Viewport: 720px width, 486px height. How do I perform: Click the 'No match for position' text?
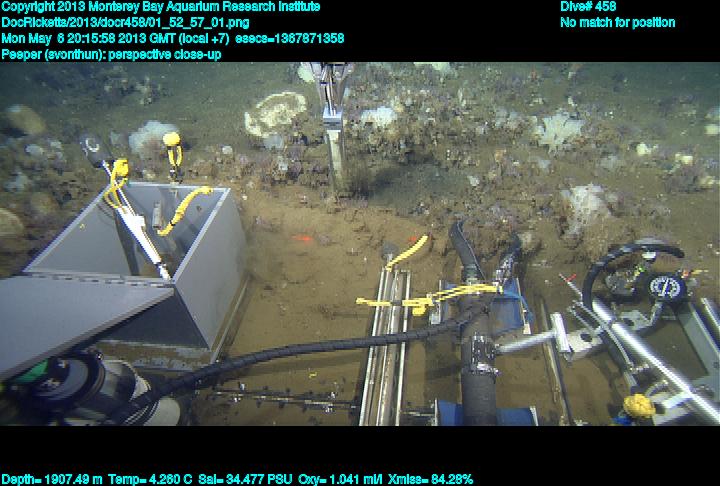click(x=618, y=23)
